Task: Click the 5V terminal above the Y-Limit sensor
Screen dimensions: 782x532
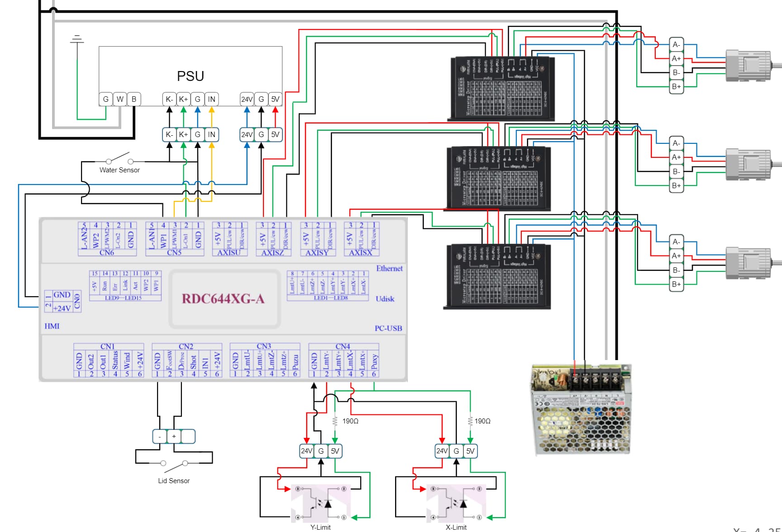Action: click(335, 451)
